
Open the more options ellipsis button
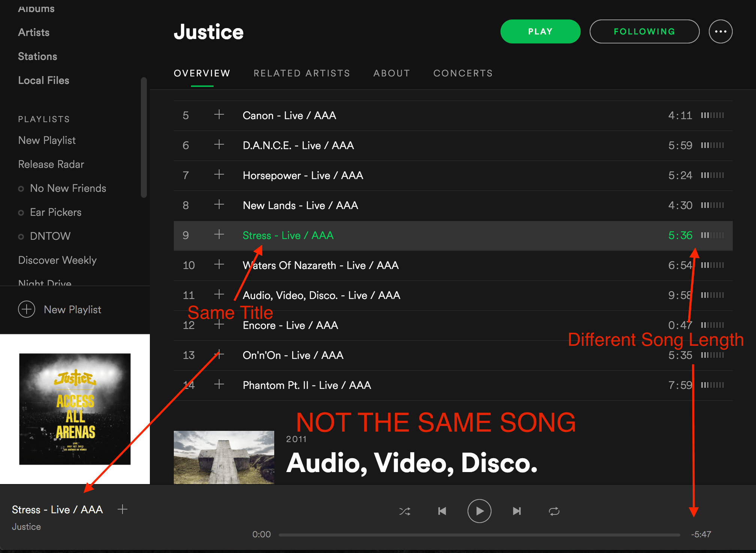[720, 31]
